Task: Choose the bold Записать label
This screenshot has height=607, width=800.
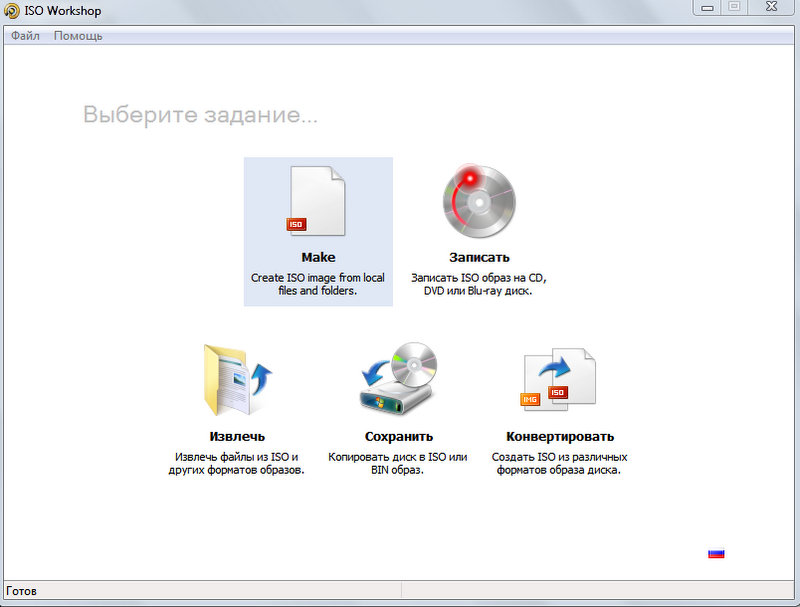Action: 479,257
